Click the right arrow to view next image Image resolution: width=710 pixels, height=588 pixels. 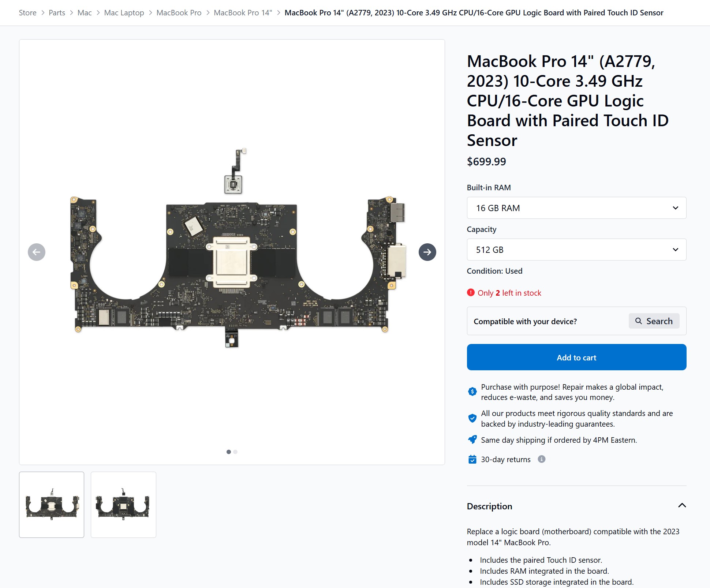coord(427,252)
